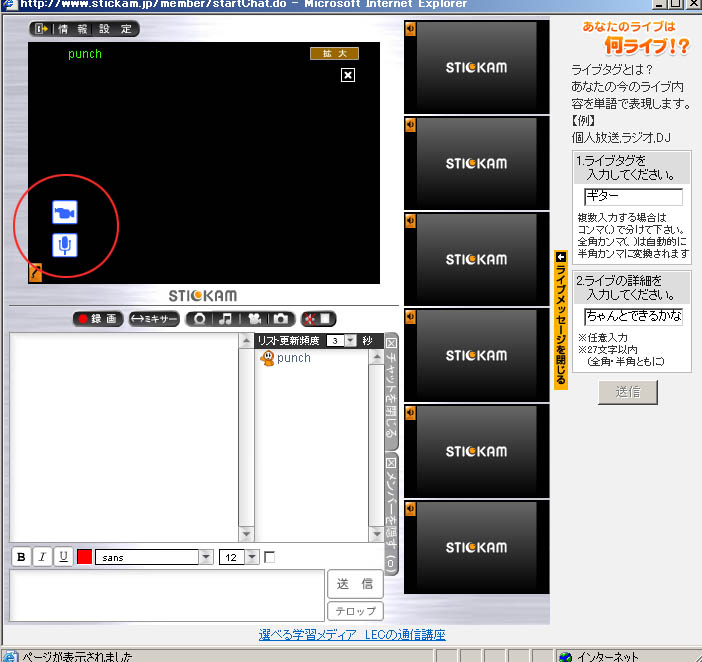Close the punch video with white X box
The height and width of the screenshot is (662, 702).
[x=348, y=75]
